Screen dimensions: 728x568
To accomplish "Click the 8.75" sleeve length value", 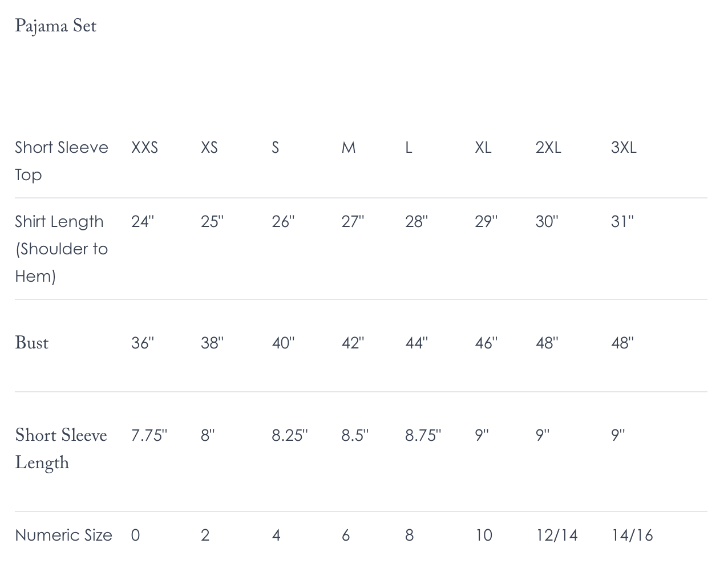I will pos(423,435).
